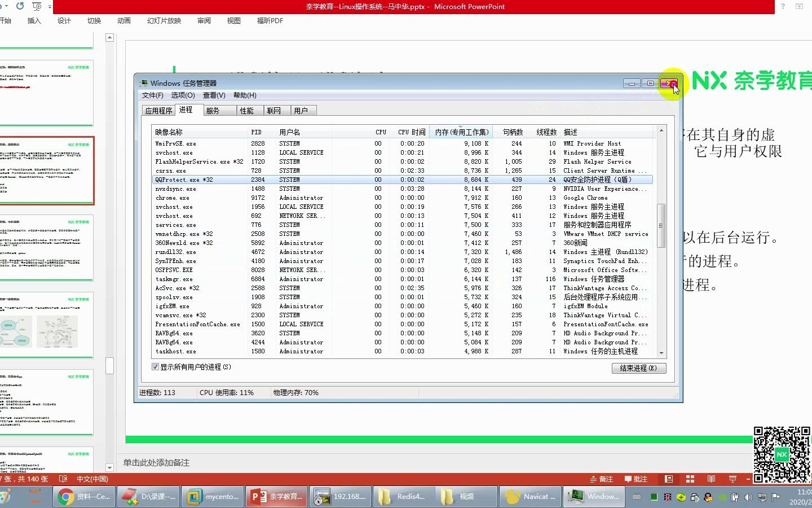Open the customize quick access toolbar dropdown

[50, 7]
